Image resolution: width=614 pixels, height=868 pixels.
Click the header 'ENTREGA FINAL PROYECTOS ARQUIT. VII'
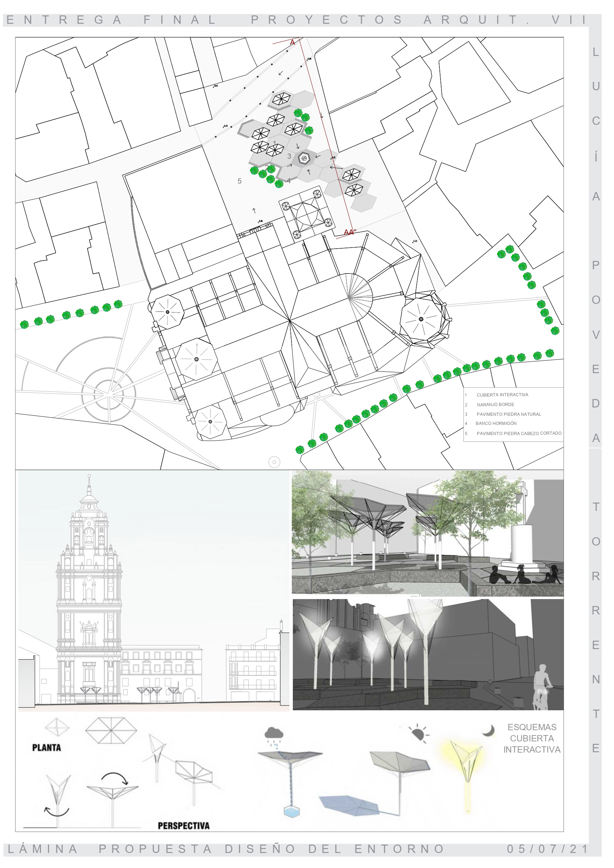296,20
